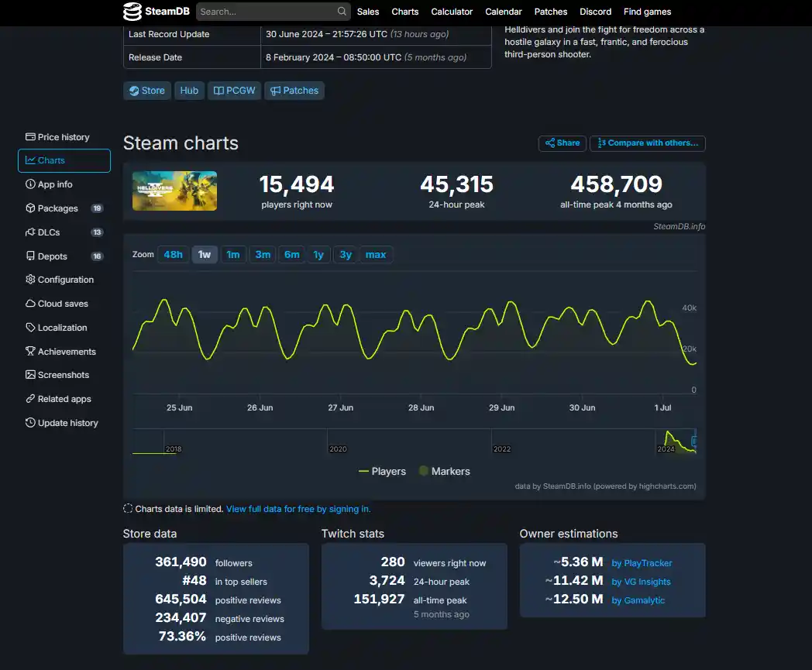Click the DLCs count badge 13
Image resolution: width=812 pixels, height=670 pixels.
pyautogui.click(x=97, y=232)
